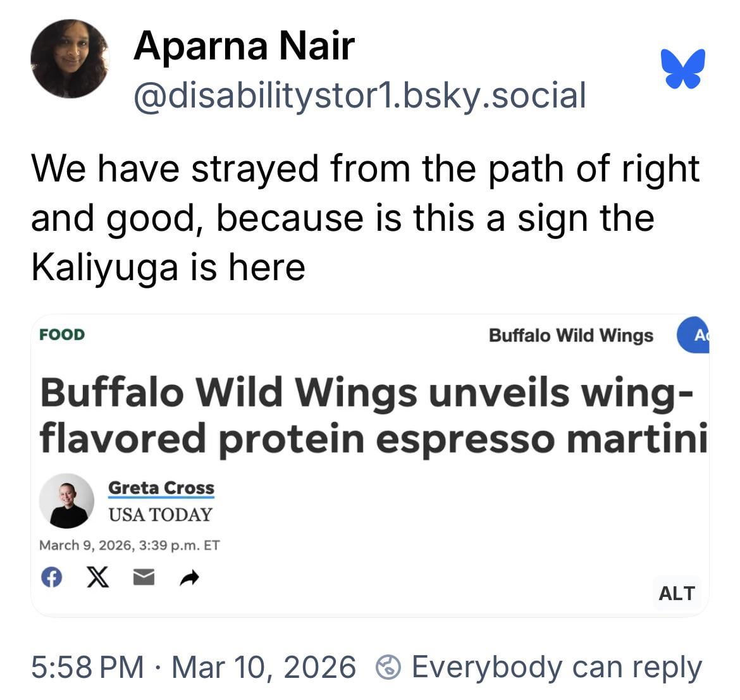Click the reply settings globe icon
Image resolution: width=740 pixels, height=700 pixels.
[388, 667]
